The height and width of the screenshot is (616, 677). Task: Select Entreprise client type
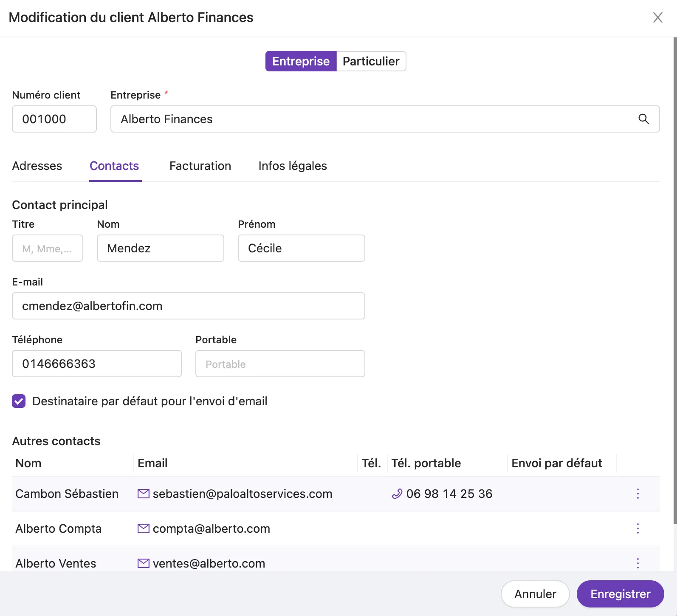pos(301,61)
